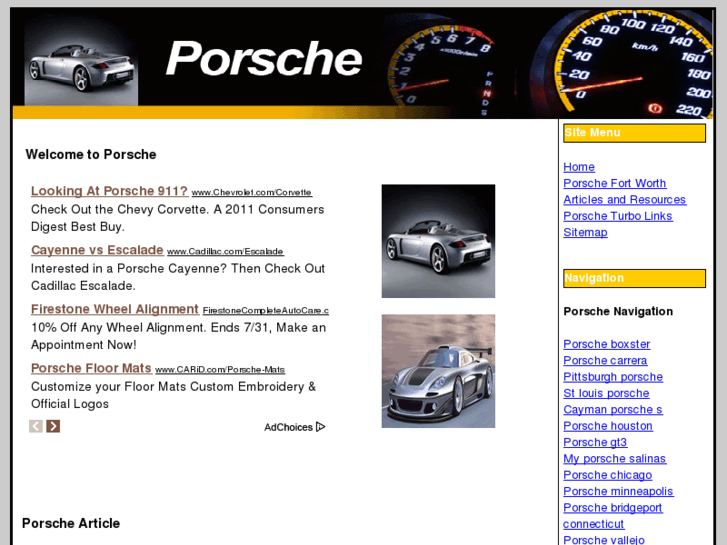727x545 pixels.
Task: Click the www.Chevrolet.com/Corvette ad URL
Action: (x=251, y=192)
